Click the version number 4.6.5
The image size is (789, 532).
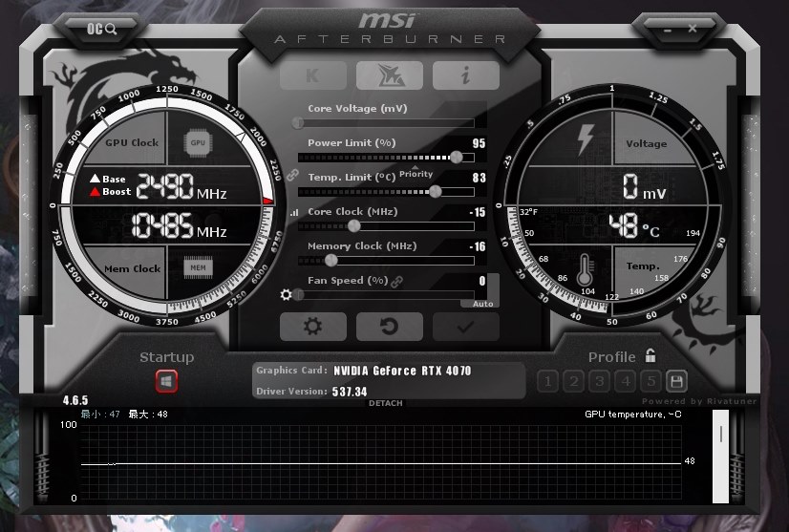75,400
